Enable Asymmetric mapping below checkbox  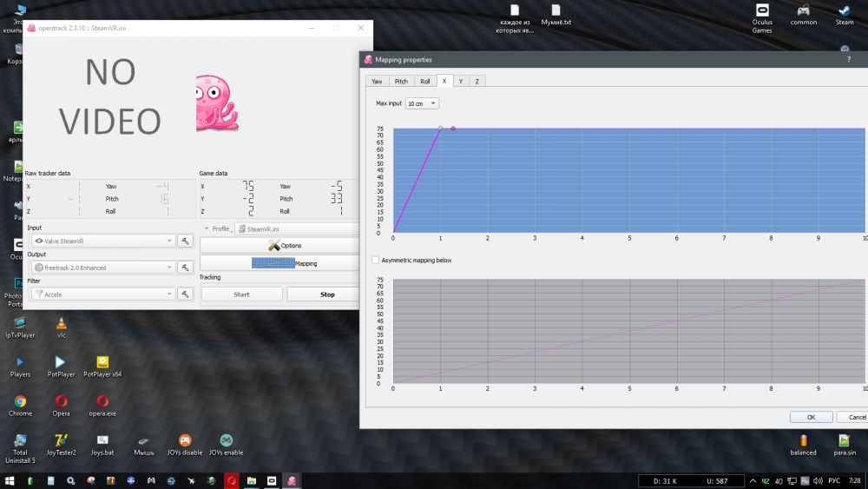coord(375,260)
